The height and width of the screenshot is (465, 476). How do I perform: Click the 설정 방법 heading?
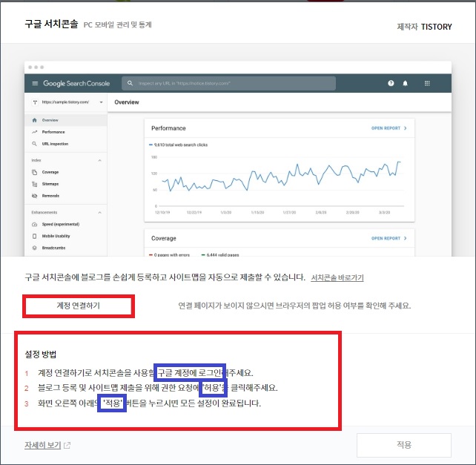click(40, 354)
